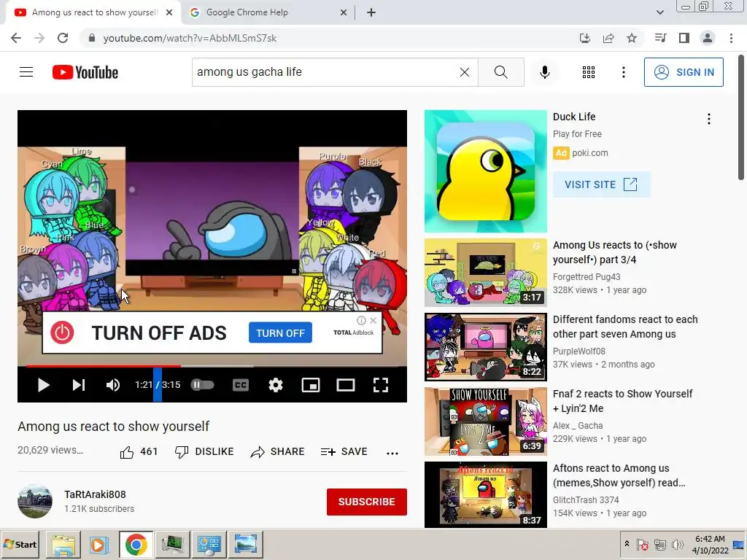Open Among Us reacts part 3/4 thumbnail

point(485,273)
